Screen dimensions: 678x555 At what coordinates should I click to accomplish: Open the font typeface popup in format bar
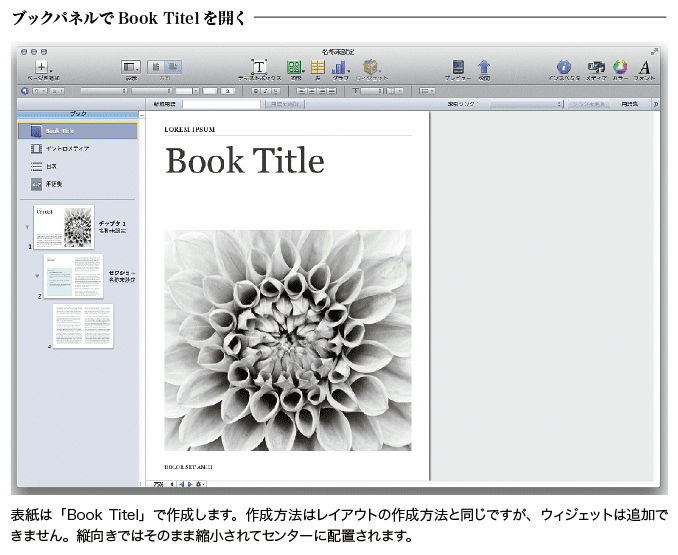click(x=152, y=91)
